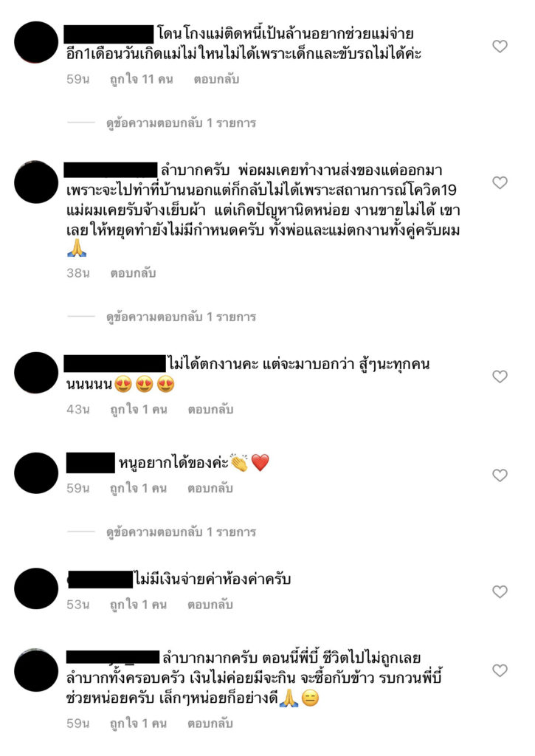The height and width of the screenshot is (756, 535).
Task: Reply to the last comment at the bottom
Action: point(210,724)
